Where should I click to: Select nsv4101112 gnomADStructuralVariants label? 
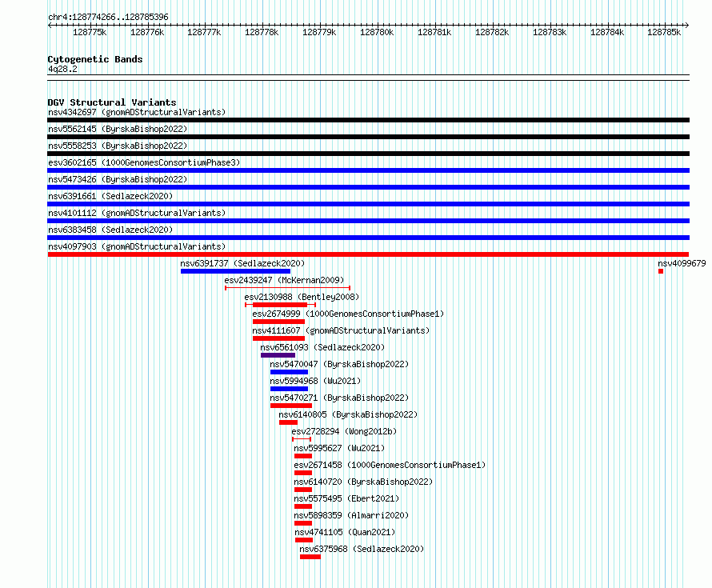point(137,213)
